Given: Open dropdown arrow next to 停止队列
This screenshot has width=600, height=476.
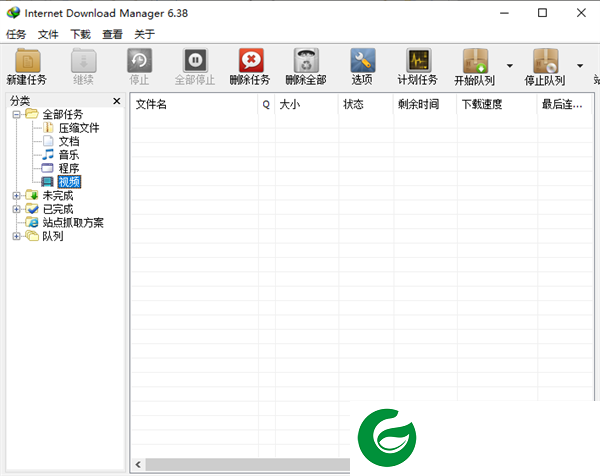Looking at the screenshot, I should [580, 66].
